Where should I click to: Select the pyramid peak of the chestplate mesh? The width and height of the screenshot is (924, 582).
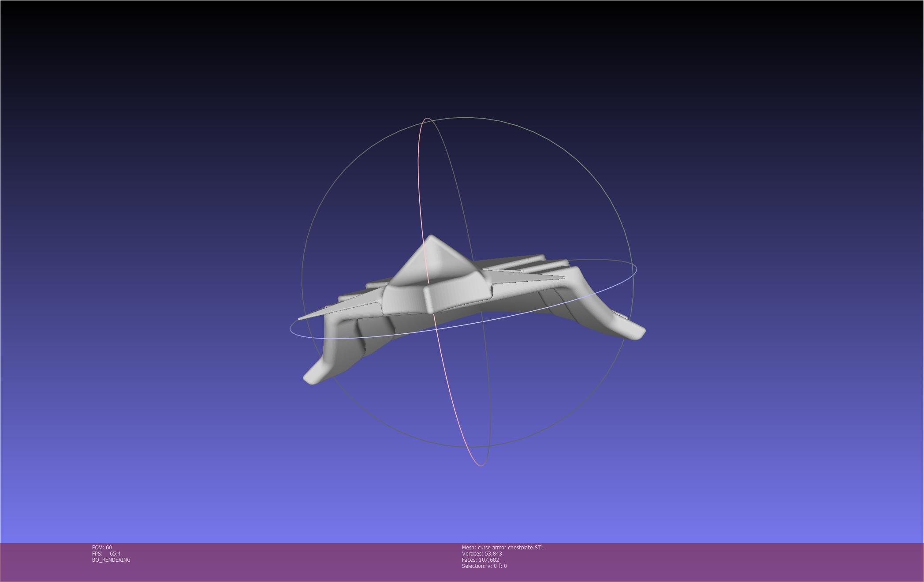pos(431,240)
